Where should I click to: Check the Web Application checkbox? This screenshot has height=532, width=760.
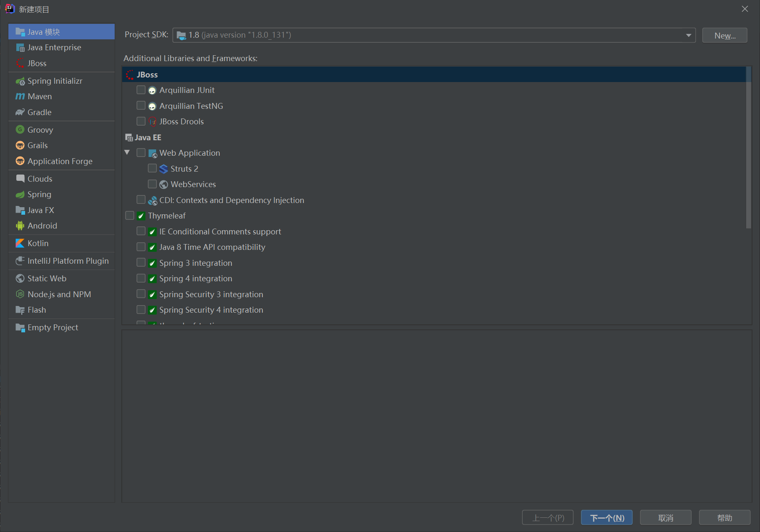[141, 153]
